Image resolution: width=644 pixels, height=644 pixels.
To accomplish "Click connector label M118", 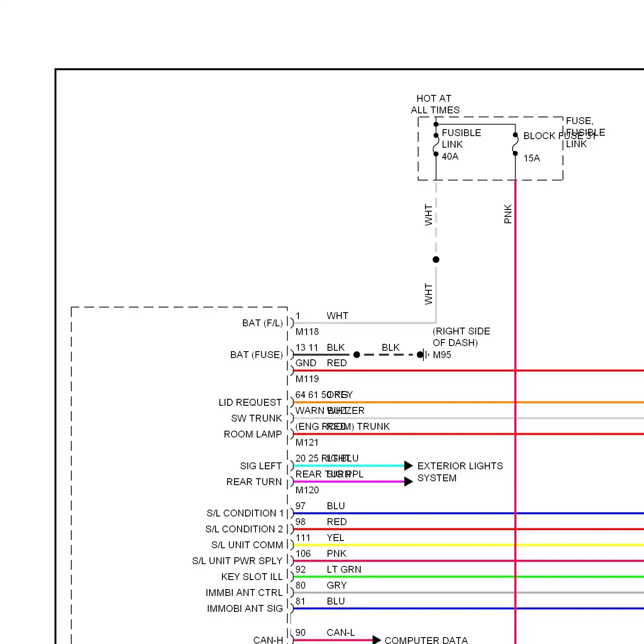I will (307, 331).
